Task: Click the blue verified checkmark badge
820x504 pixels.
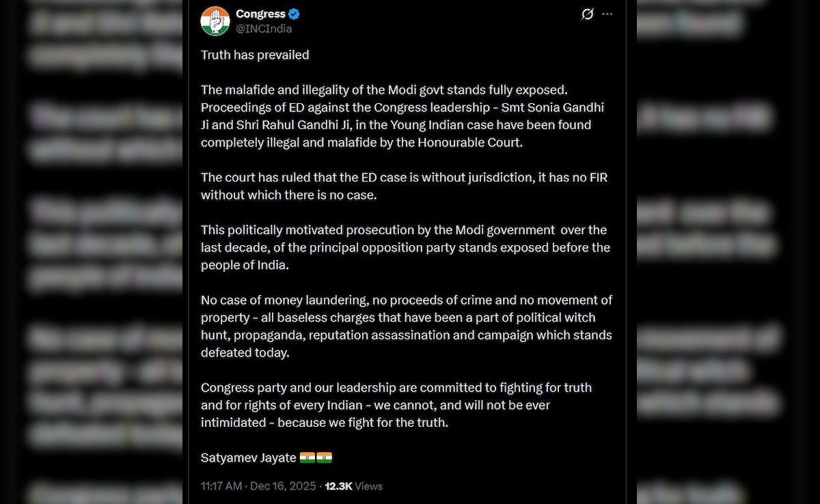Action: pyautogui.click(x=294, y=14)
